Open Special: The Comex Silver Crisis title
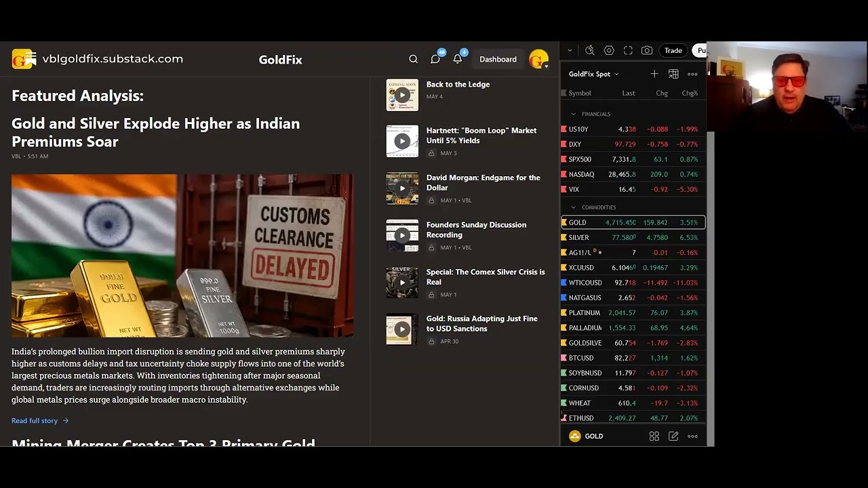Screen dimensions: 868x488 (486, 277)
